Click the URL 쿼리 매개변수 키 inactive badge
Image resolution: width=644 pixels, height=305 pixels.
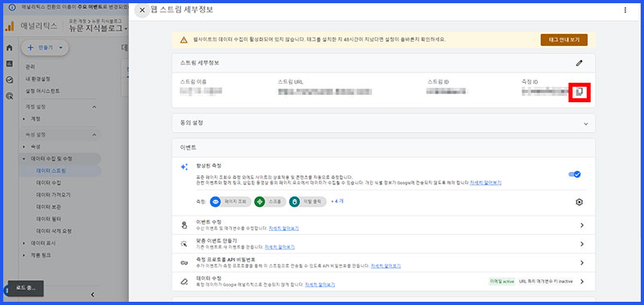(547, 282)
